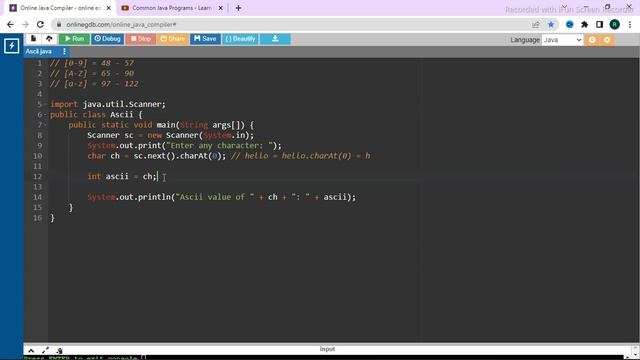Click the console copy icon
640x360 pixels.
[60, 351]
